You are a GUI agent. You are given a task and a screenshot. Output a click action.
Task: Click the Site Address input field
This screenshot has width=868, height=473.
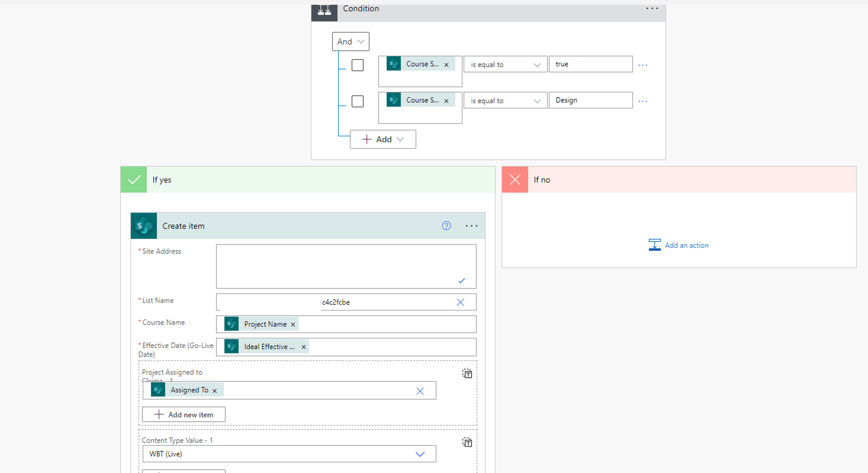346,266
